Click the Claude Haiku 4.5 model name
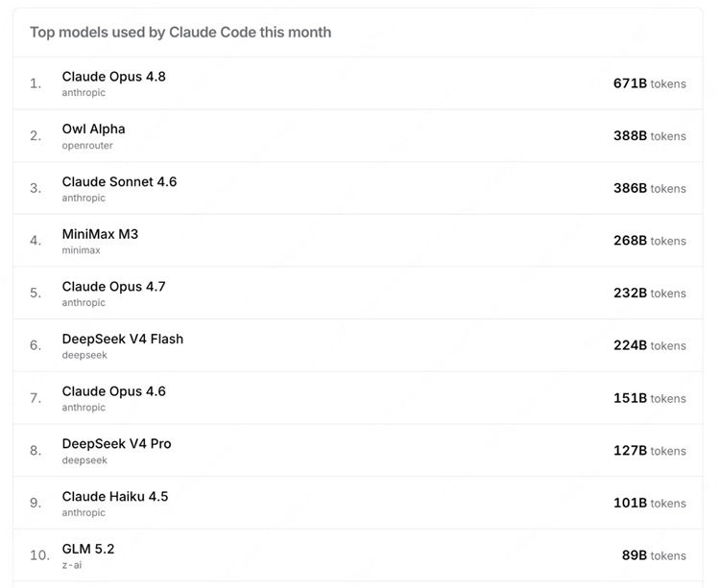Viewport: 720px width, 588px height. 115,496
